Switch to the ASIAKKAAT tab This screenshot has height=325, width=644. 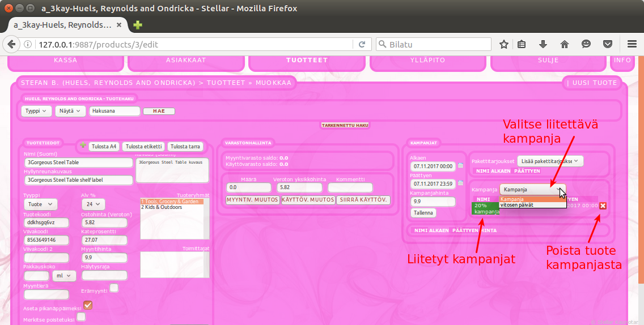click(x=186, y=60)
